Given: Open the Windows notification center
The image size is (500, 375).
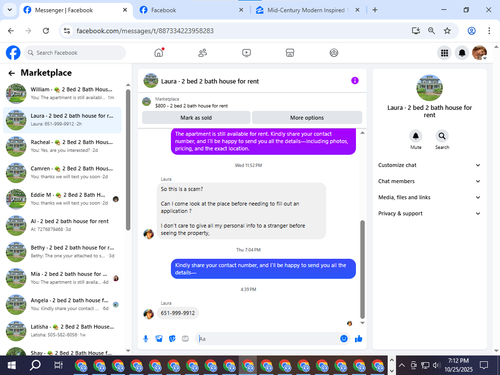Looking at the screenshot, I should [x=484, y=365].
